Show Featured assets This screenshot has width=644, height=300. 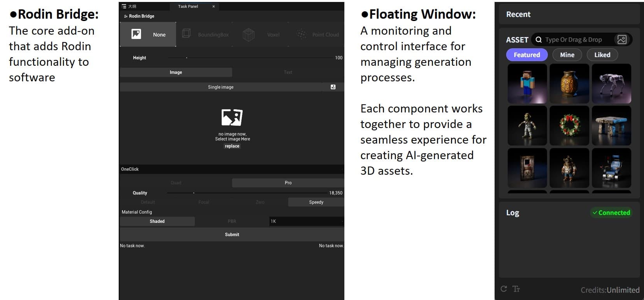pyautogui.click(x=527, y=55)
